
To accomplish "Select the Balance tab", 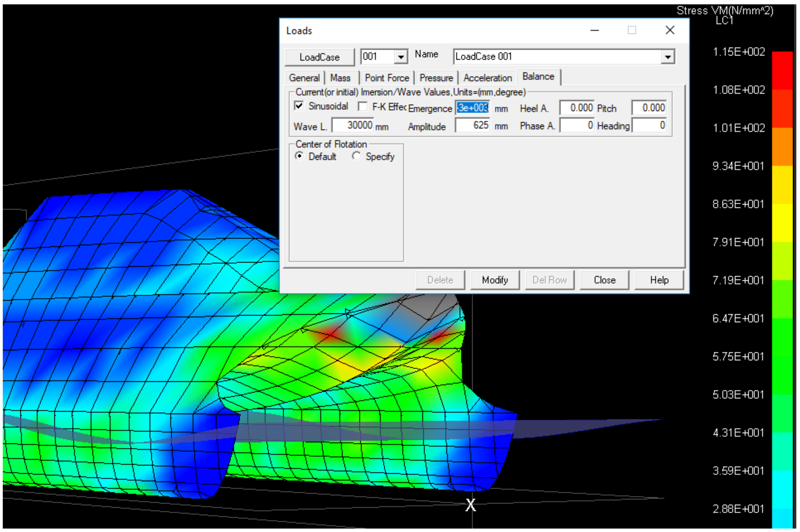I will tap(538, 77).
